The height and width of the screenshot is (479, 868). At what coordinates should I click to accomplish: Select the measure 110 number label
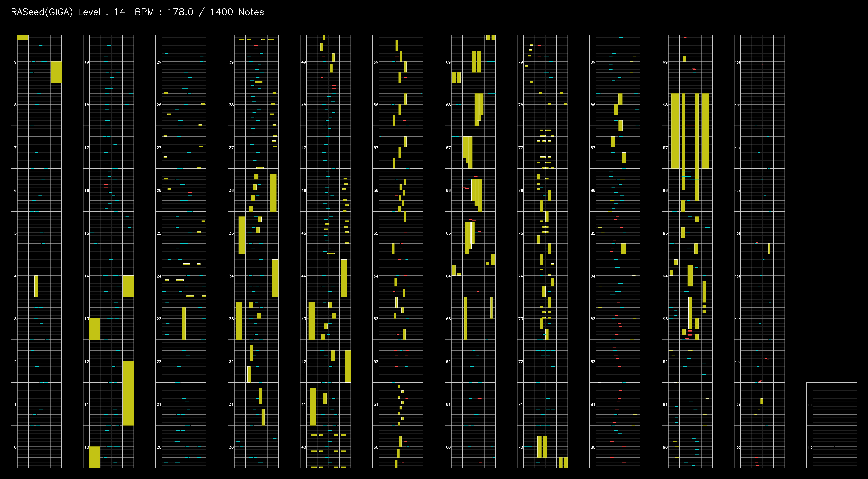pos(810,447)
